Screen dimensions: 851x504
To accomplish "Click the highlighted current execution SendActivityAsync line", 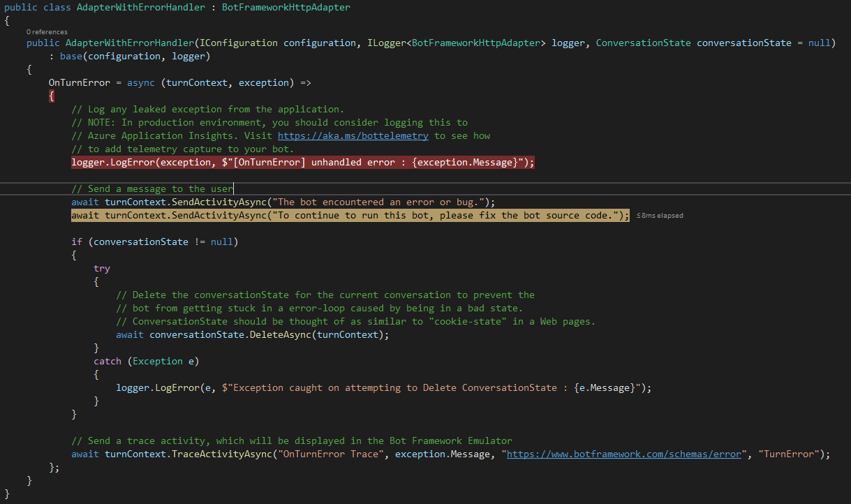I will coord(350,215).
